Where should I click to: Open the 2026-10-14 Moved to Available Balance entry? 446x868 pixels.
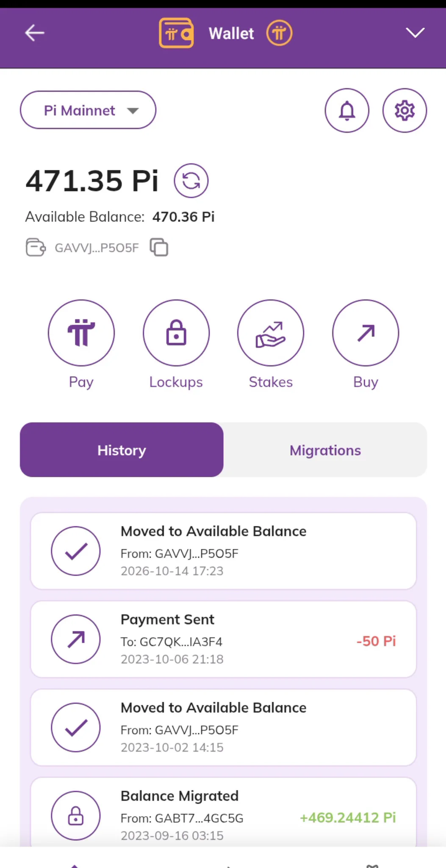point(223,551)
